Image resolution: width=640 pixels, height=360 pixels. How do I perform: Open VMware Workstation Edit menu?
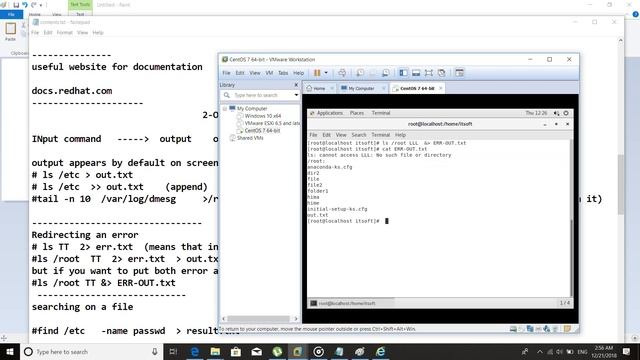(240, 73)
